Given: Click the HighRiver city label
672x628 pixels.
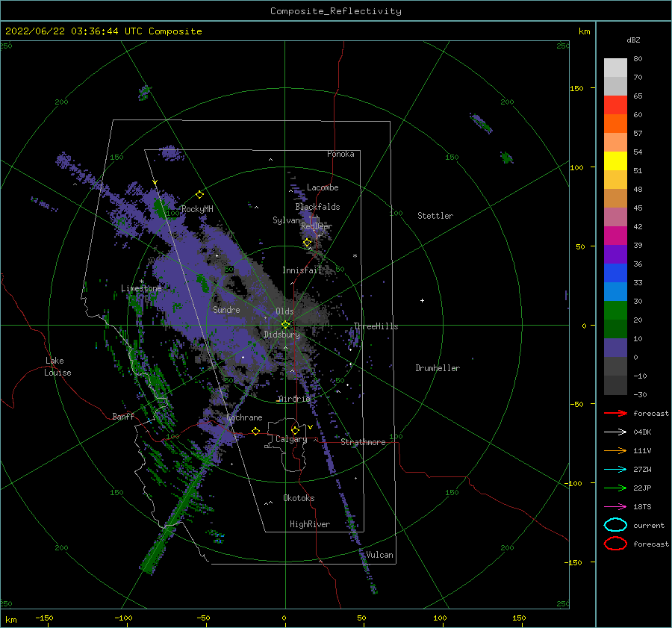Looking at the screenshot, I should [309, 524].
